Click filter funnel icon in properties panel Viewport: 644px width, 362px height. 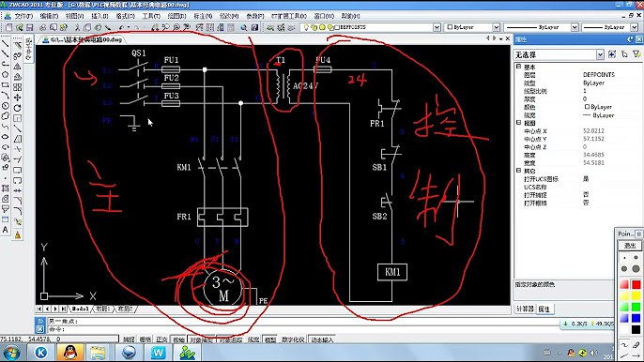(636, 54)
